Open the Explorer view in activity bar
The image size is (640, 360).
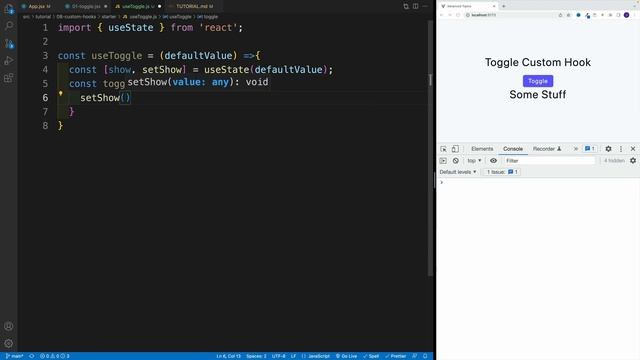point(9,9)
